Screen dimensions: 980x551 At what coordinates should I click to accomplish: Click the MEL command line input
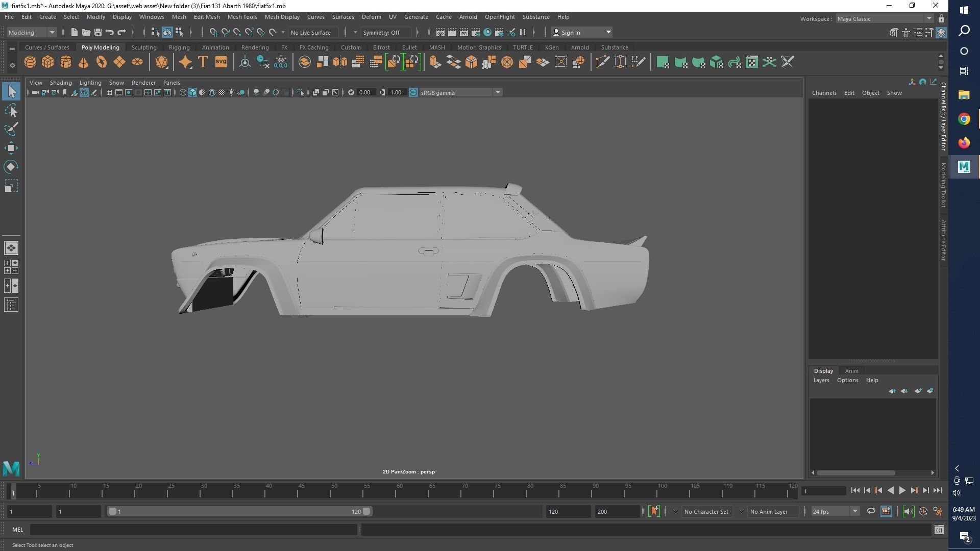click(x=194, y=530)
